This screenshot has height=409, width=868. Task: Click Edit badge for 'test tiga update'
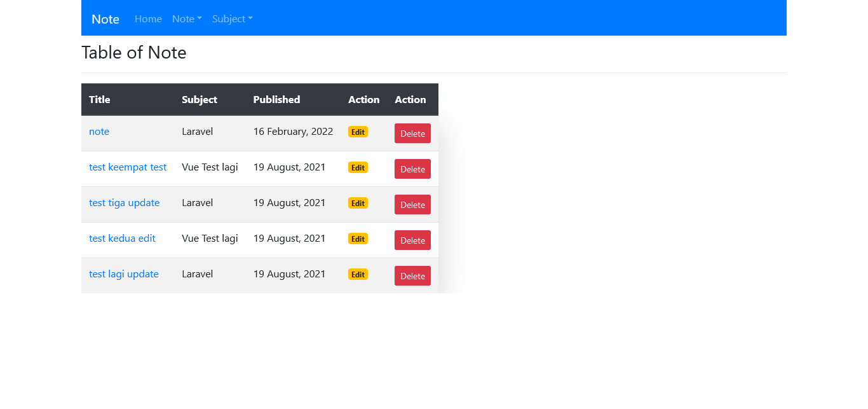tap(358, 204)
